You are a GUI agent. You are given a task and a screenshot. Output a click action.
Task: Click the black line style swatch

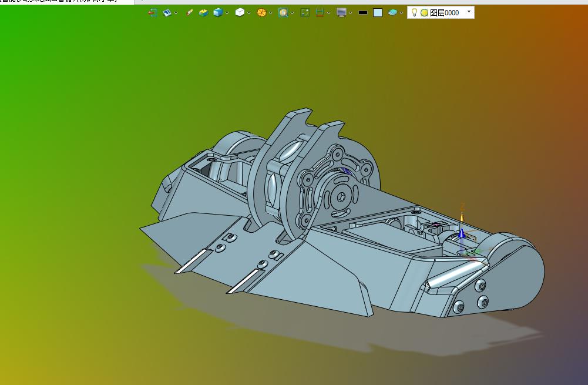[362, 13]
